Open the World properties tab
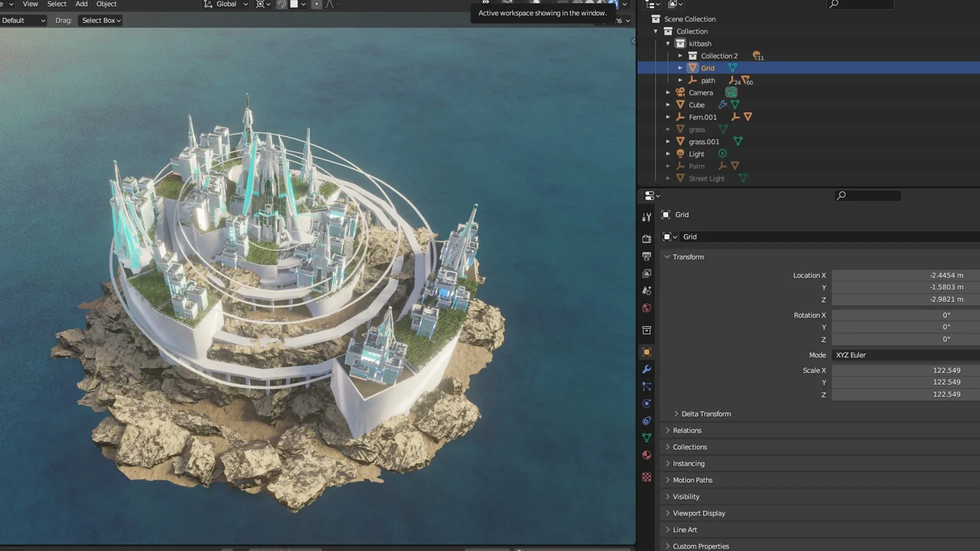This screenshot has width=980, height=551. pos(647,308)
